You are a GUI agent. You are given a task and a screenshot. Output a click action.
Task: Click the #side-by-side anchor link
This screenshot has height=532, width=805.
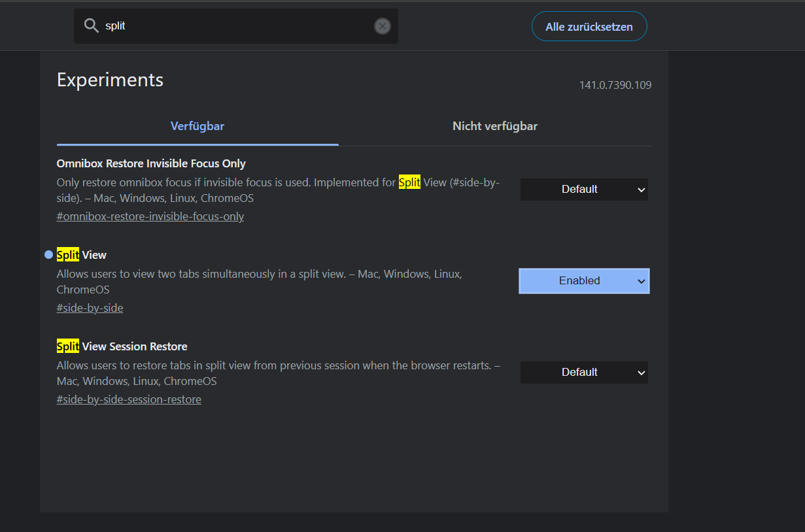90,308
